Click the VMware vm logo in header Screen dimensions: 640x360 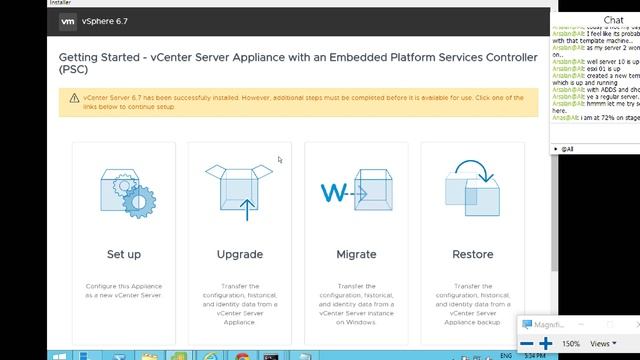click(x=68, y=21)
